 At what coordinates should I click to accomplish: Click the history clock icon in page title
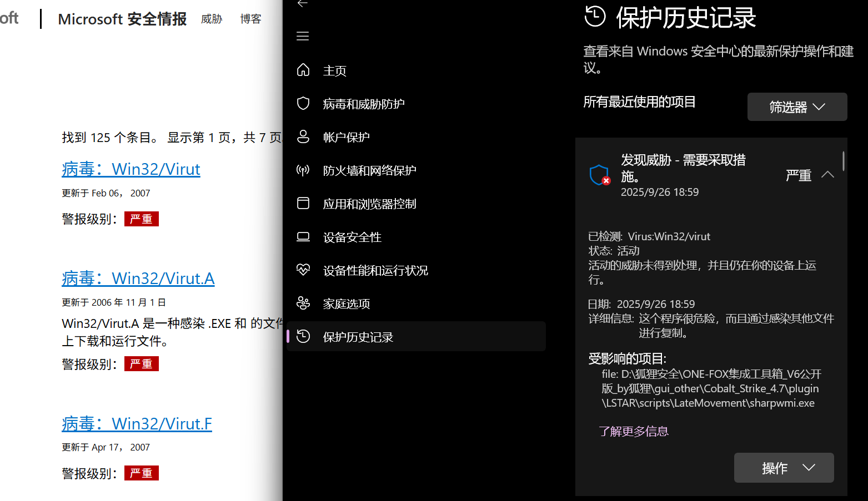[x=595, y=16]
